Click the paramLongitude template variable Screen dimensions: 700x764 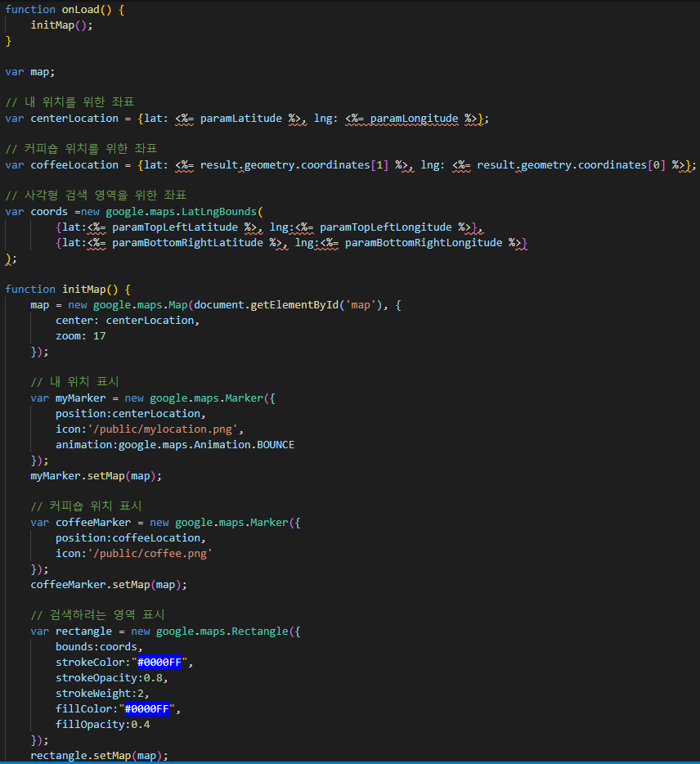click(414, 119)
